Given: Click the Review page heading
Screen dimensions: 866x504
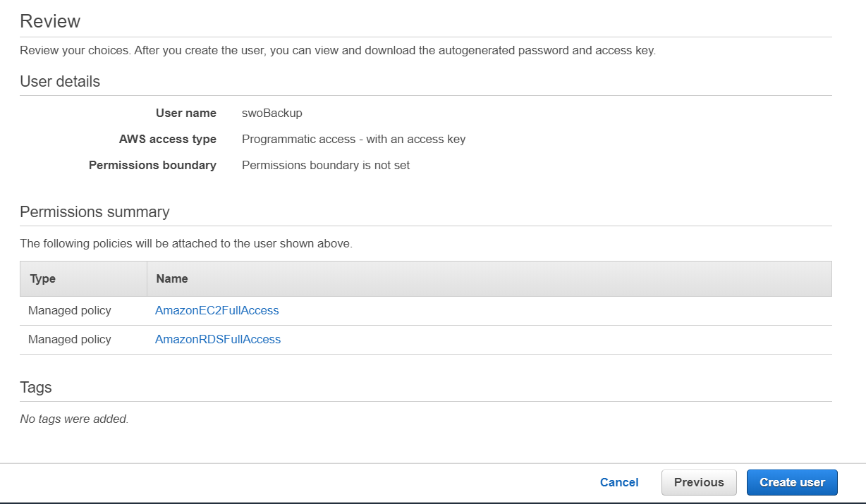Looking at the screenshot, I should [50, 21].
